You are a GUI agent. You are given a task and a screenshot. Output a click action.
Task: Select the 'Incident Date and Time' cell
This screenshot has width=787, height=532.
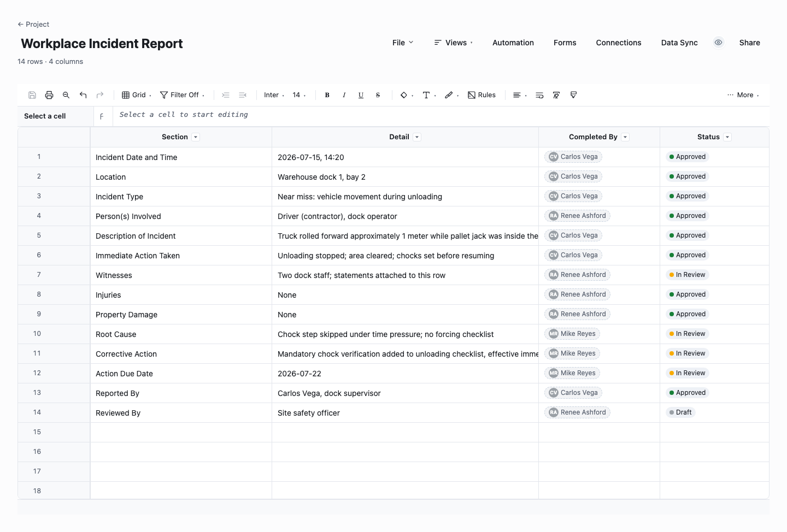181,157
